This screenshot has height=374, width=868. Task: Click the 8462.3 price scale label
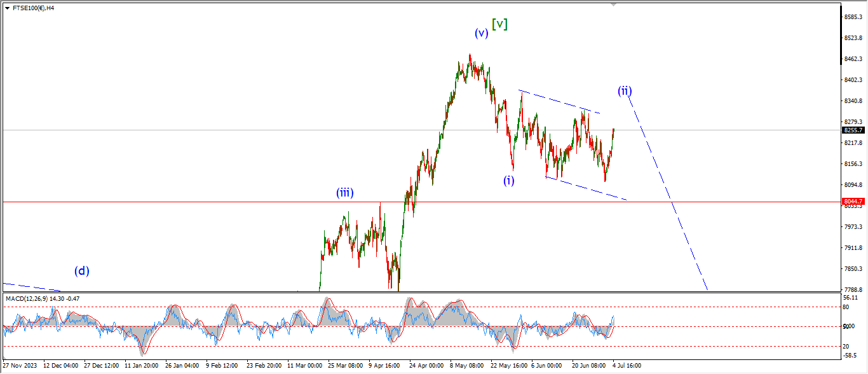853,59
